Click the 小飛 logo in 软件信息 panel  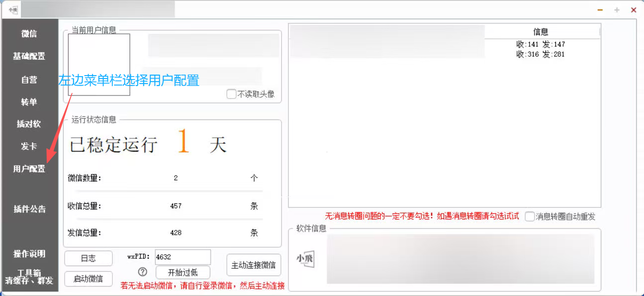pos(305,260)
